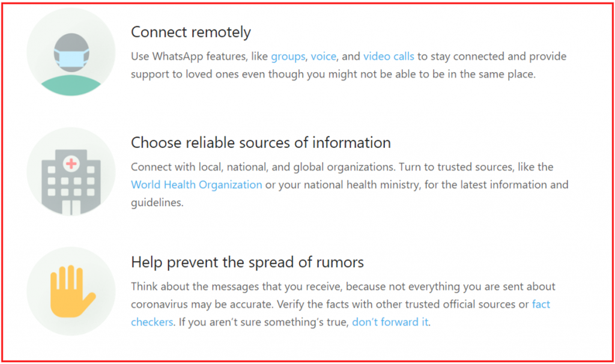
Task: Click the blue face mask on the person icon
Action: [71, 58]
